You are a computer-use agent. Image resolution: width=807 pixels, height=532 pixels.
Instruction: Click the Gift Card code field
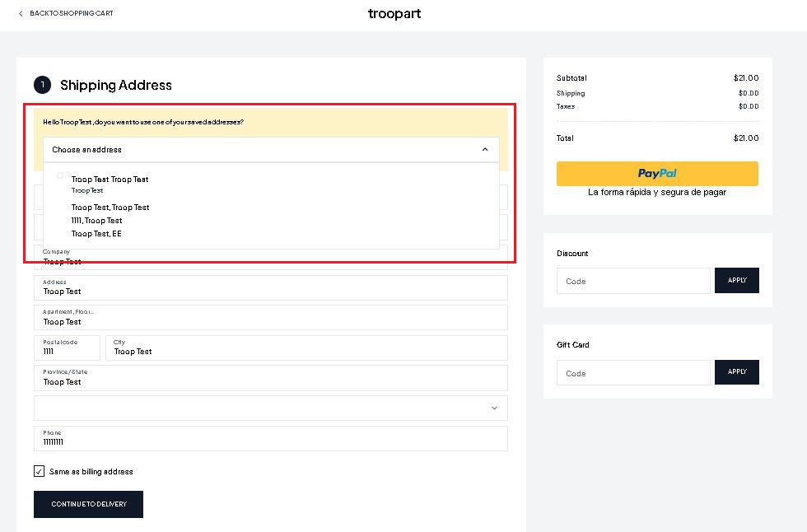[633, 372]
